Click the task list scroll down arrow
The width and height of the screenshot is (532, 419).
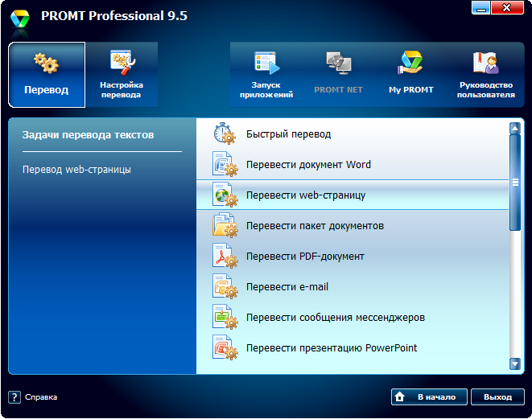[515, 364]
